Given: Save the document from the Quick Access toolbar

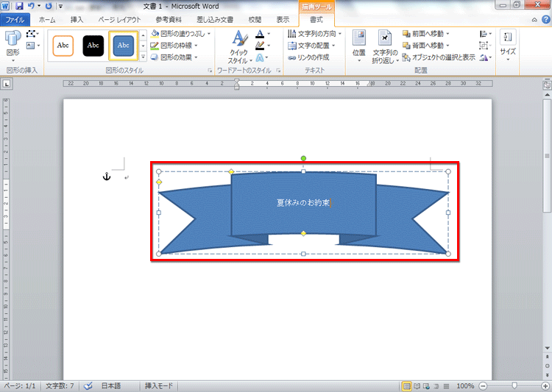Looking at the screenshot, I should coord(19,6).
